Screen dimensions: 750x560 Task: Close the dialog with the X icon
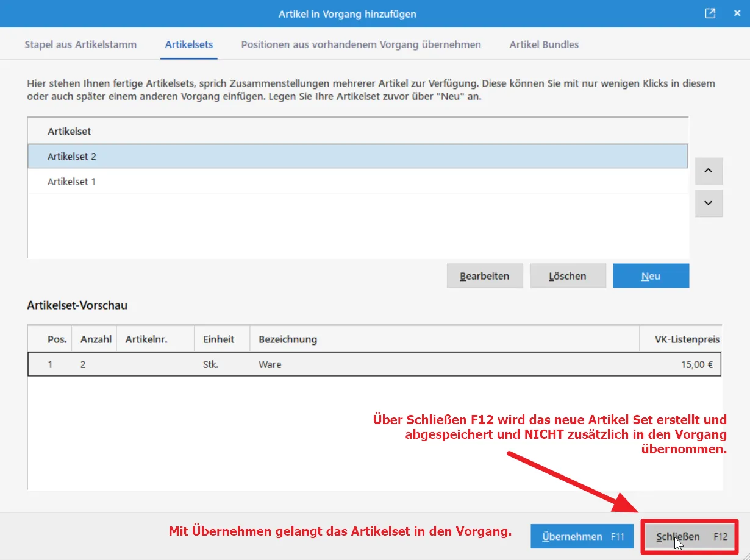pos(737,13)
